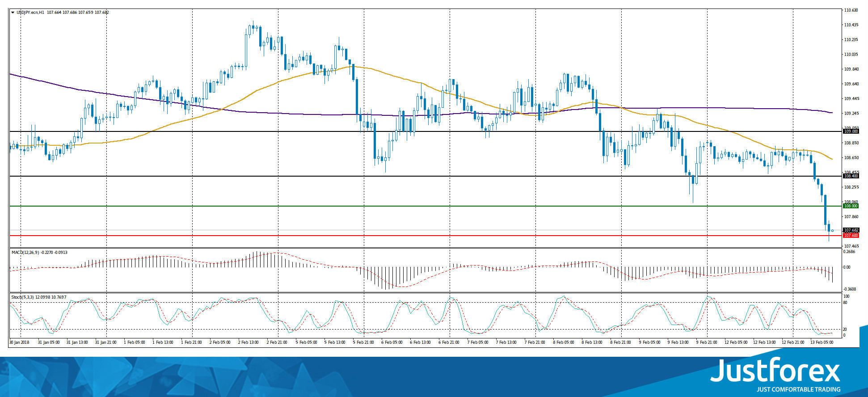Viewport: 868px width, 397px height.
Task: Click the '8 Feb 13:00' time axis label
Action: [592, 342]
